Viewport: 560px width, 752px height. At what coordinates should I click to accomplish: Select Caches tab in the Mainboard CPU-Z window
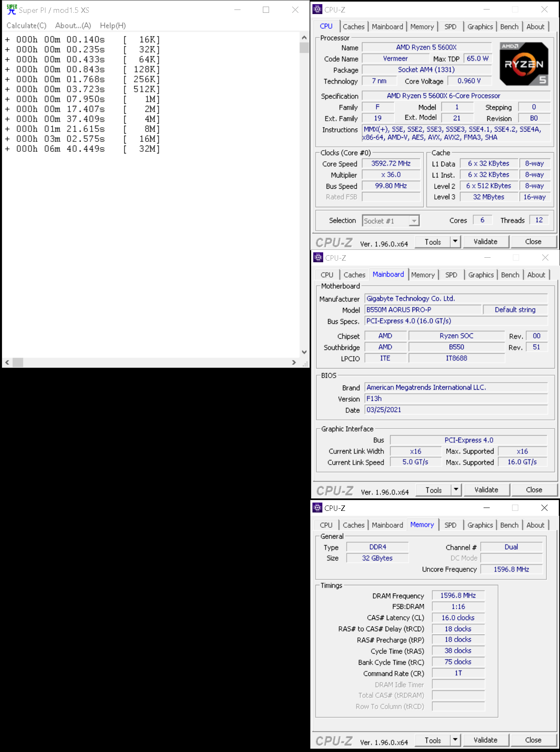coord(355,275)
